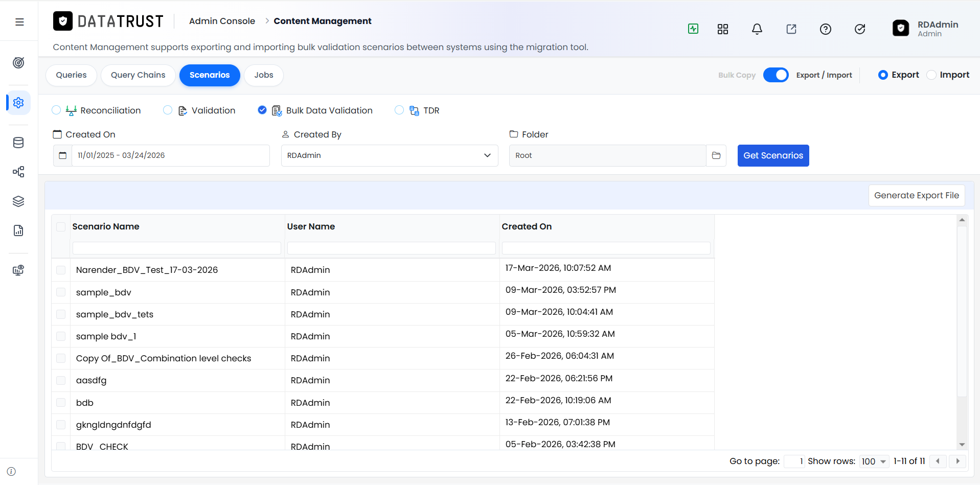The height and width of the screenshot is (485, 980).
Task: Click the table scrollbar up arrow
Action: click(962, 220)
